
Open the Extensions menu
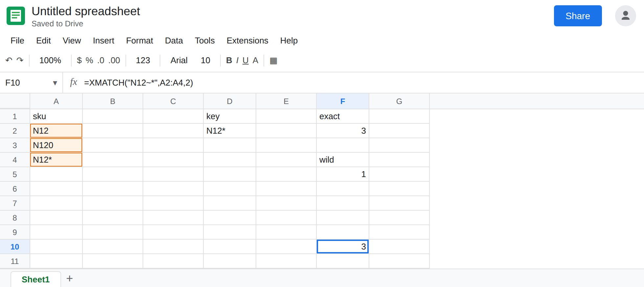pos(247,40)
